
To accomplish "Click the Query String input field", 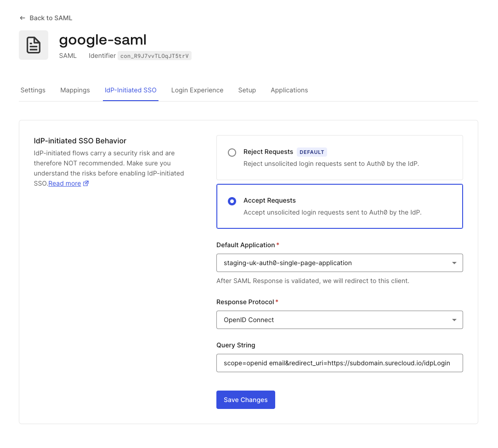I will (x=339, y=363).
